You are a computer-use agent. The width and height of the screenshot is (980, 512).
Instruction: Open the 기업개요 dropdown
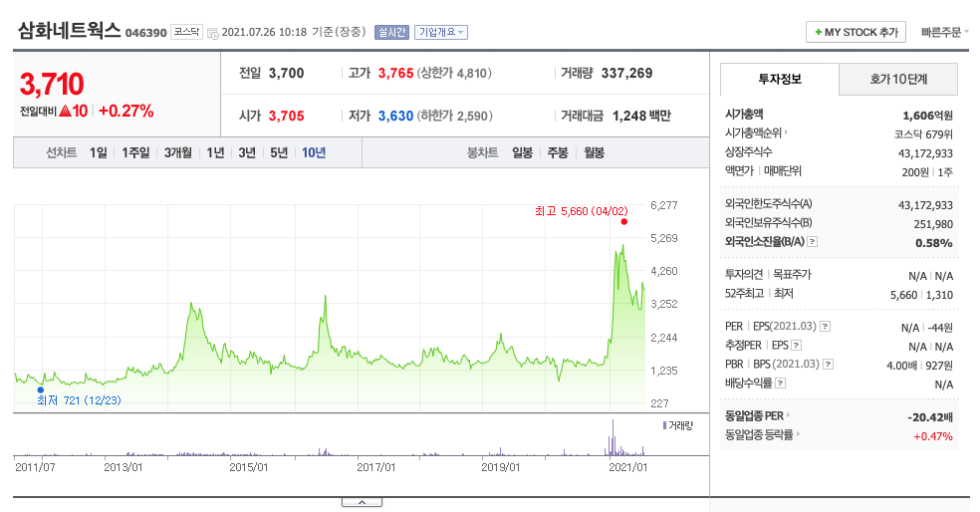tap(441, 32)
